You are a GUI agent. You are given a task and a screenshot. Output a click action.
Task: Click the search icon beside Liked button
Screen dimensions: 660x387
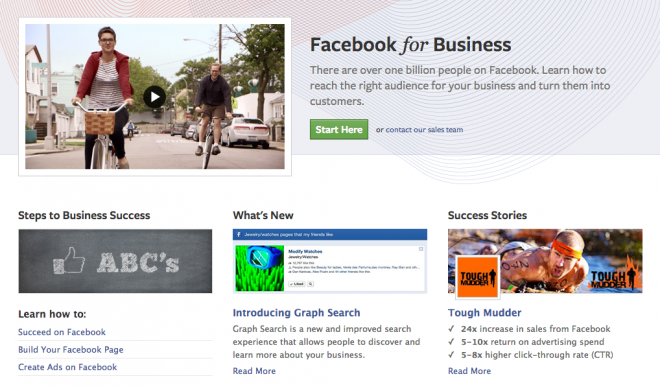click(311, 284)
